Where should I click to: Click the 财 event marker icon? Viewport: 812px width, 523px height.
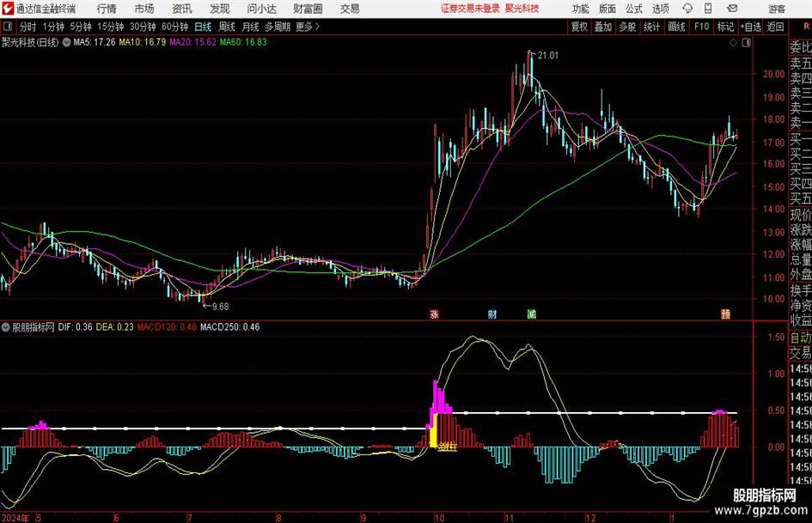point(492,313)
